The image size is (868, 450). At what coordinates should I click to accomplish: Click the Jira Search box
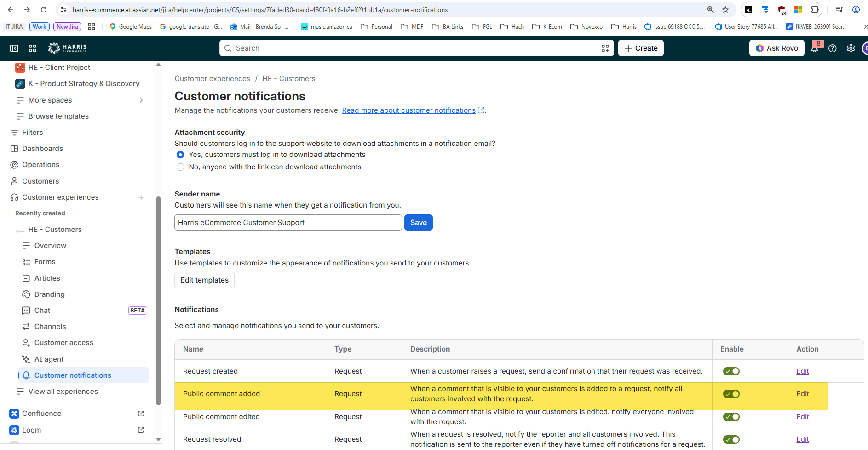point(417,48)
